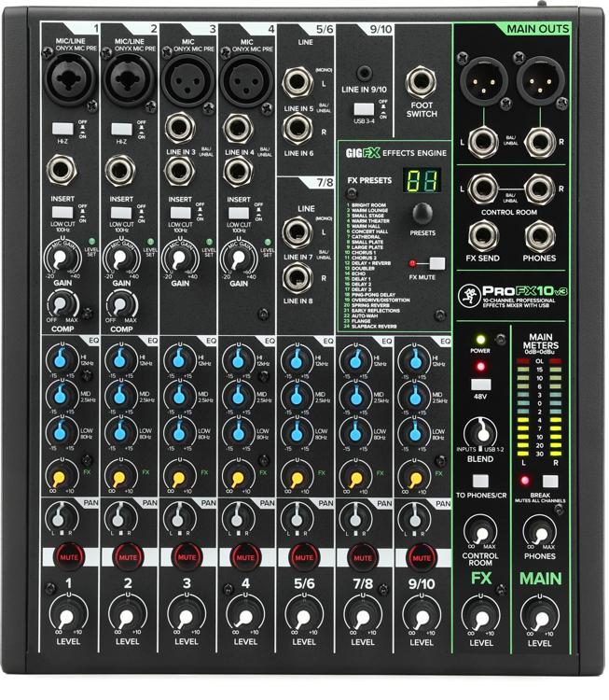Toggle the 48V phantom power switch
Image resolution: width=609 pixels, height=700 pixels.
pos(481,384)
